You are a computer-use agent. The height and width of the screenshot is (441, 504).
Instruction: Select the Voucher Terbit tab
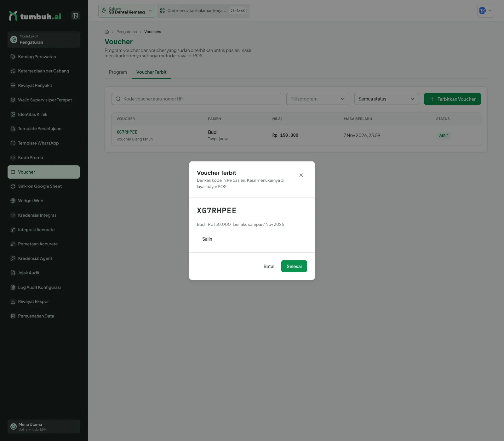coord(152,72)
